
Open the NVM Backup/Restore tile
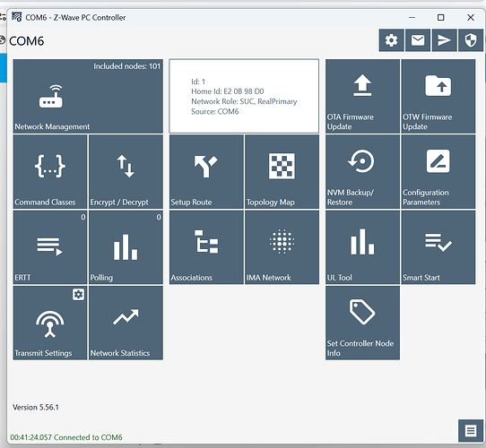click(x=362, y=172)
